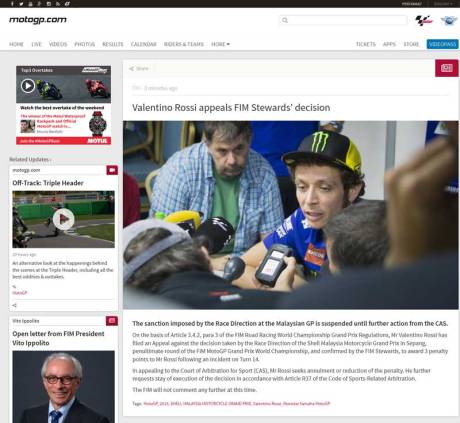Open the Google Plus icon in top bar

tap(39, 4)
